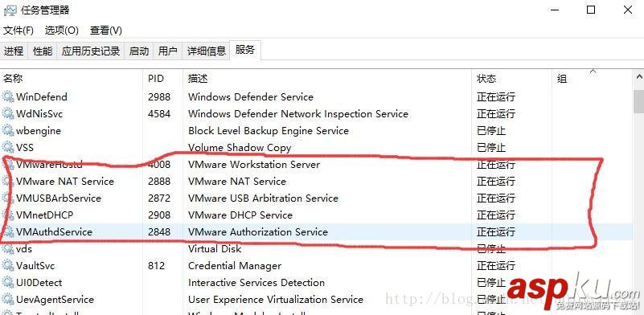The width and height of the screenshot is (644, 315).
Task: Click the VSS service gear icon
Action: coord(8,147)
